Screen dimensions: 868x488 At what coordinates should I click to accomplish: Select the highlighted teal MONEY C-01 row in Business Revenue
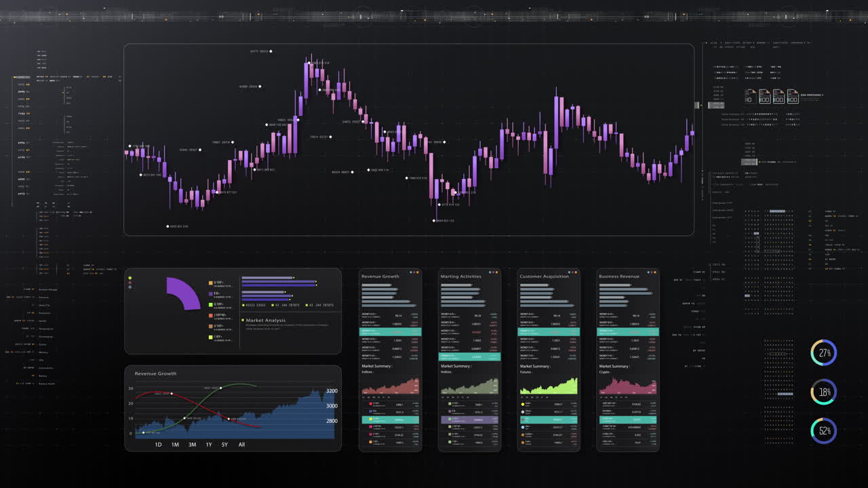(627, 332)
